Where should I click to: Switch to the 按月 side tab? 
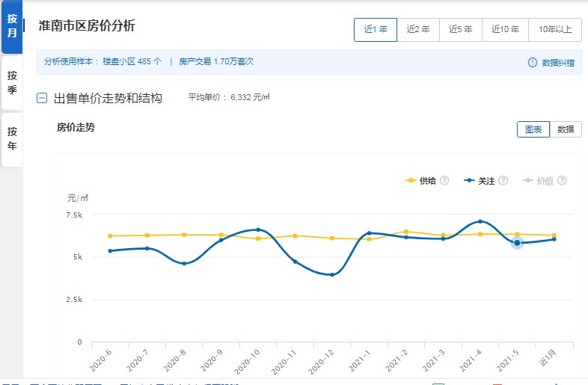tap(12, 26)
